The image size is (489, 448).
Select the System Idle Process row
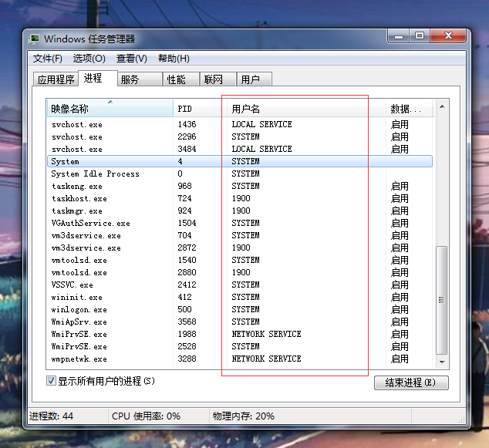pyautogui.click(x=240, y=173)
